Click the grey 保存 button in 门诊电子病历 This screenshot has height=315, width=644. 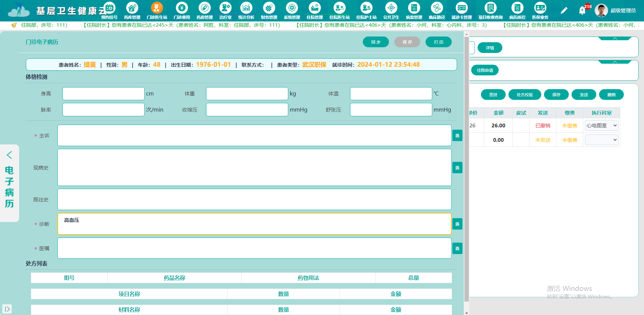(407, 42)
